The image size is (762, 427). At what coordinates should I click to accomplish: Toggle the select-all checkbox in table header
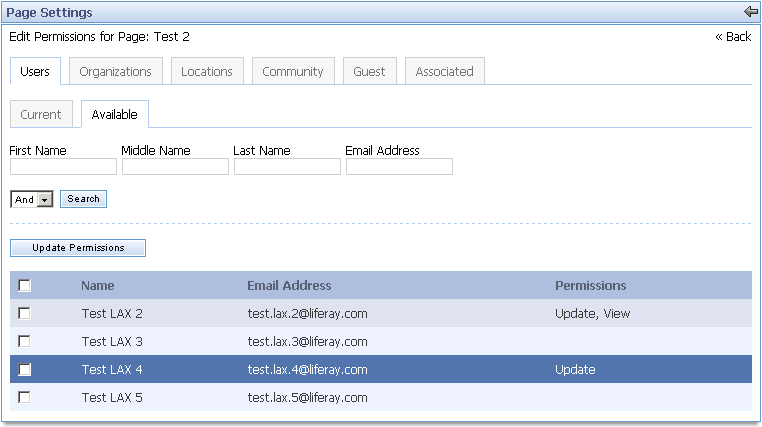pos(25,286)
